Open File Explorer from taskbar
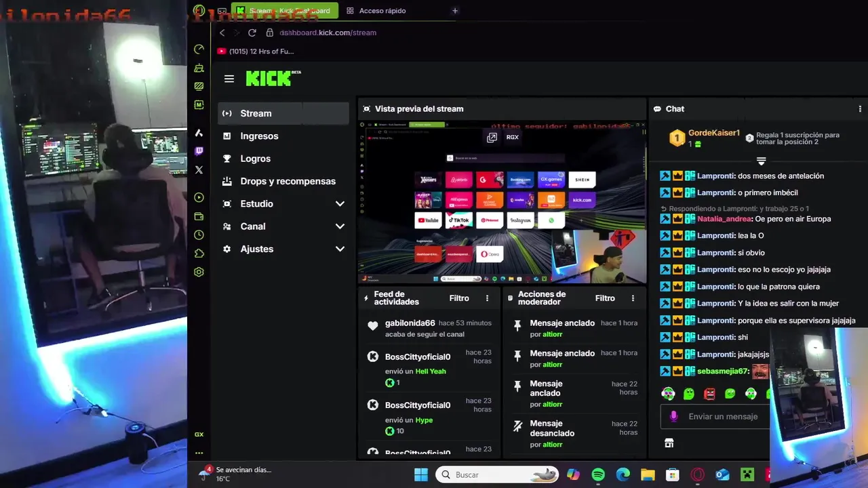The height and width of the screenshot is (488, 868). tap(648, 474)
